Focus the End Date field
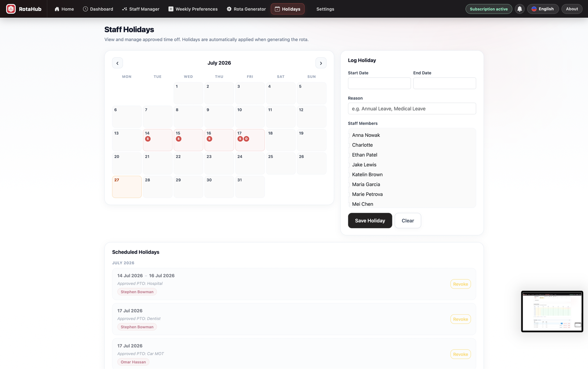This screenshot has height=369, width=588. click(445, 83)
